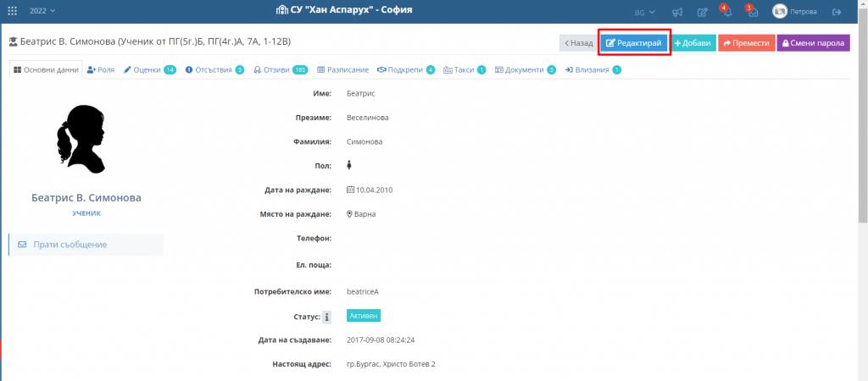The image size is (868, 381).
Task: Open Петрова user profile avatar
Action: click(x=780, y=12)
